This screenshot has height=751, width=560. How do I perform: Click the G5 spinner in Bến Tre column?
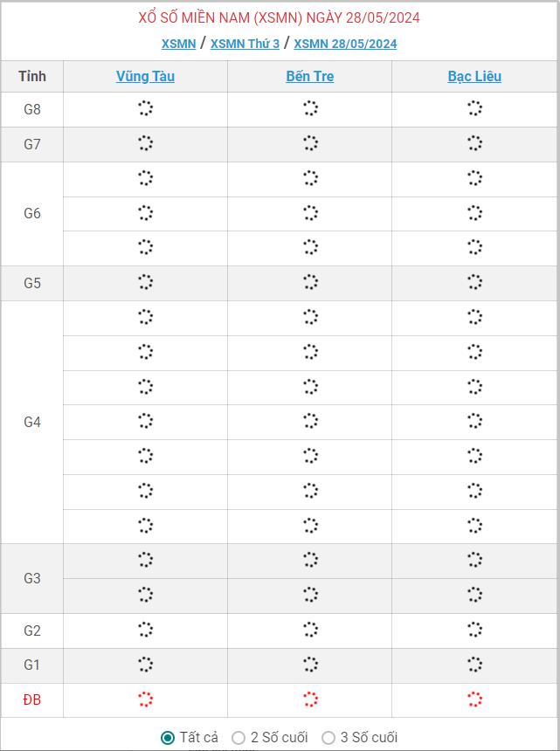[x=310, y=281]
